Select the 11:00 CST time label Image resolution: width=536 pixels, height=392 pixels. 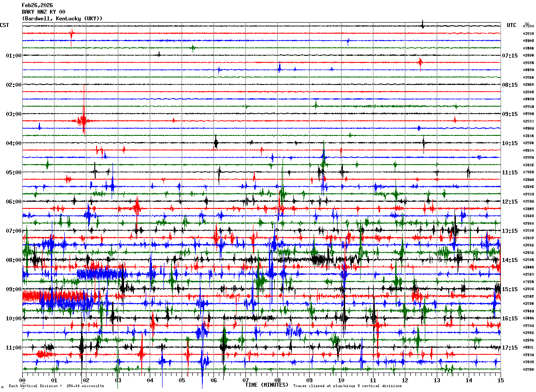(14, 348)
